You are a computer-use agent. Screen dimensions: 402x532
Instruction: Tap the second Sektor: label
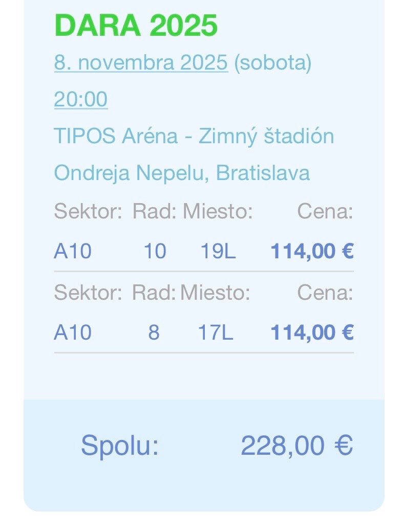(x=88, y=293)
